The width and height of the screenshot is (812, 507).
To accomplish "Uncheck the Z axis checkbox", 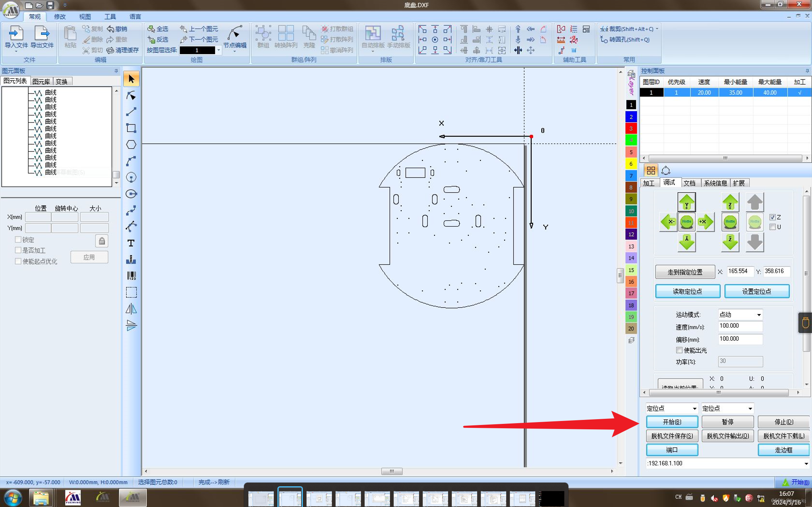I will click(x=772, y=217).
